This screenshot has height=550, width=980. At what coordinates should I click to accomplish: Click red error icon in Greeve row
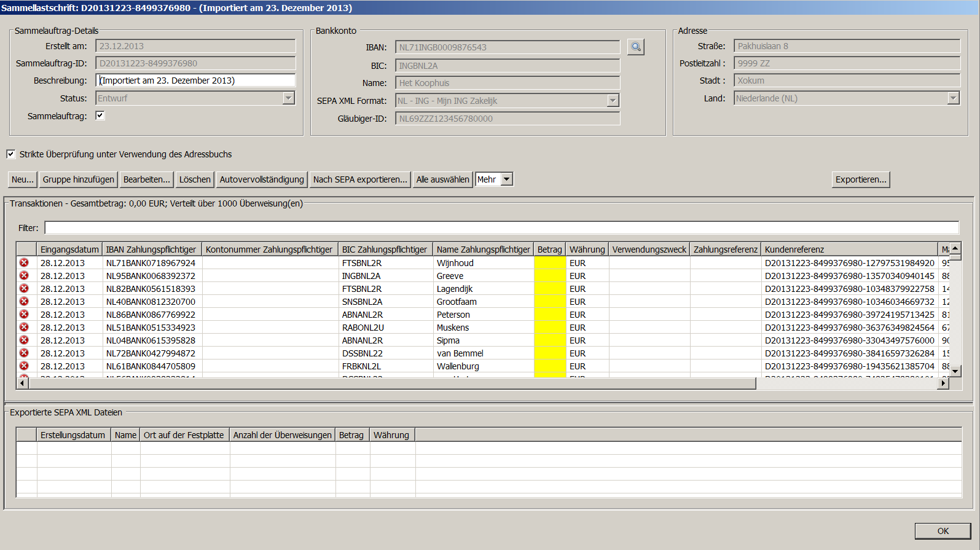point(24,275)
